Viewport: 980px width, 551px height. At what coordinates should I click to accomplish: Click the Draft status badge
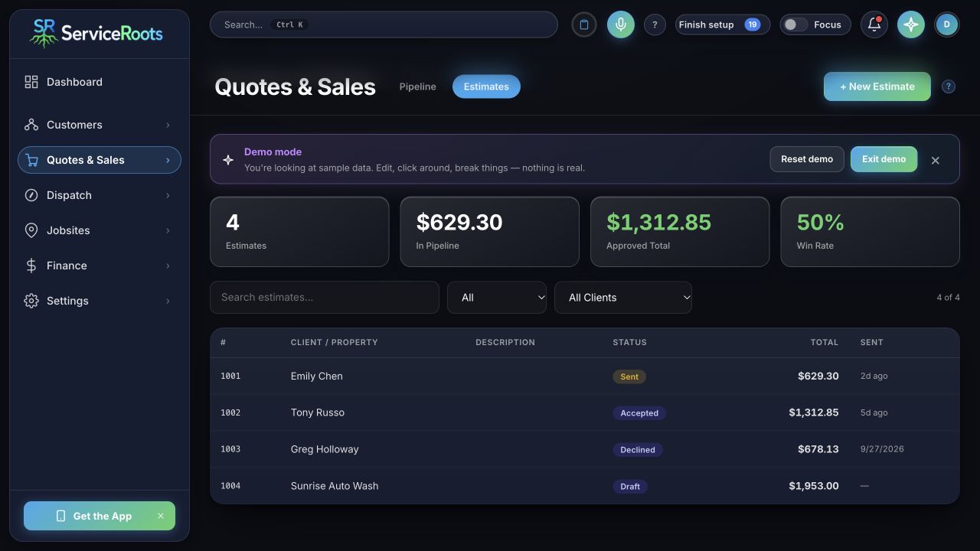(x=630, y=487)
